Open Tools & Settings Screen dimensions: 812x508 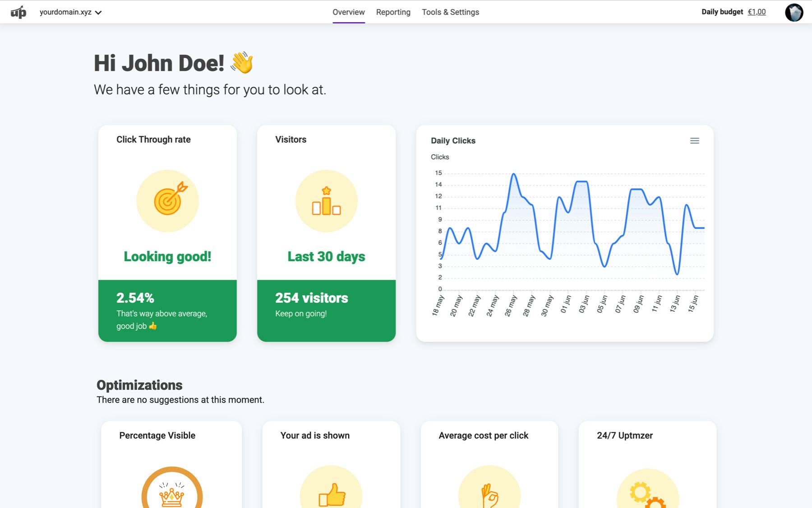[450, 12]
